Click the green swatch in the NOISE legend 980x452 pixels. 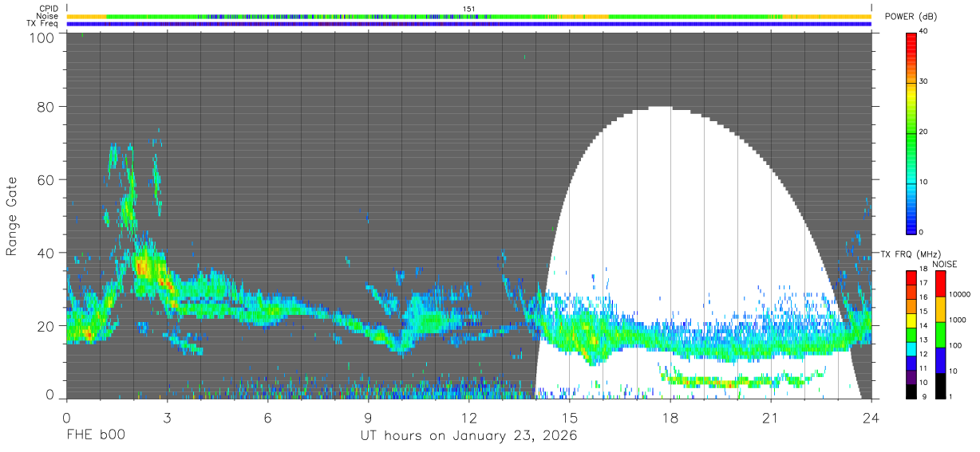939,335
